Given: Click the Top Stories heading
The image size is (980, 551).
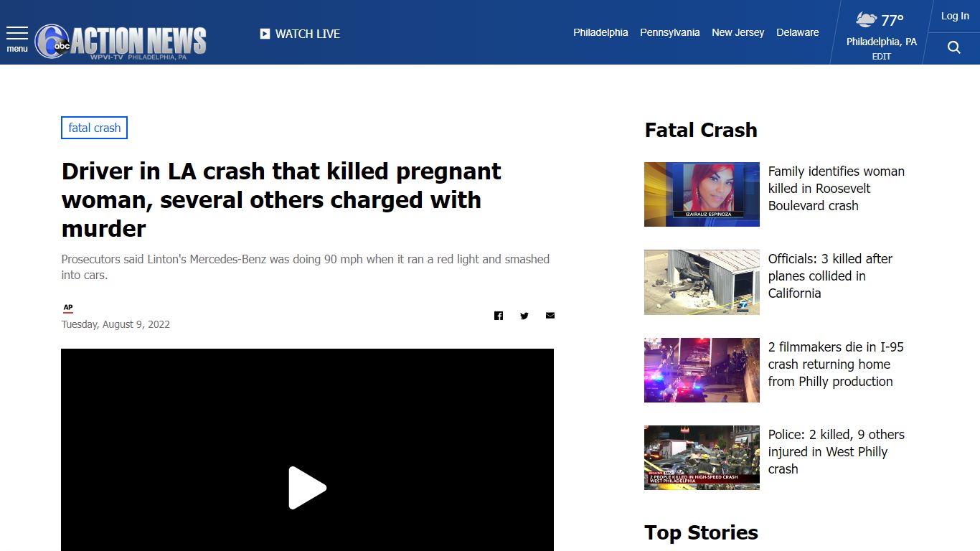Looking at the screenshot, I should (701, 532).
